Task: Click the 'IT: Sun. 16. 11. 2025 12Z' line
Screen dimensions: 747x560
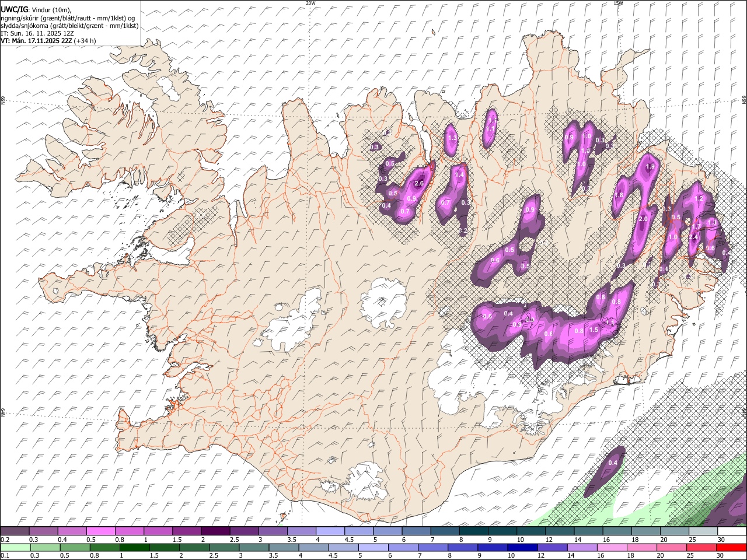Action: [x=37, y=33]
